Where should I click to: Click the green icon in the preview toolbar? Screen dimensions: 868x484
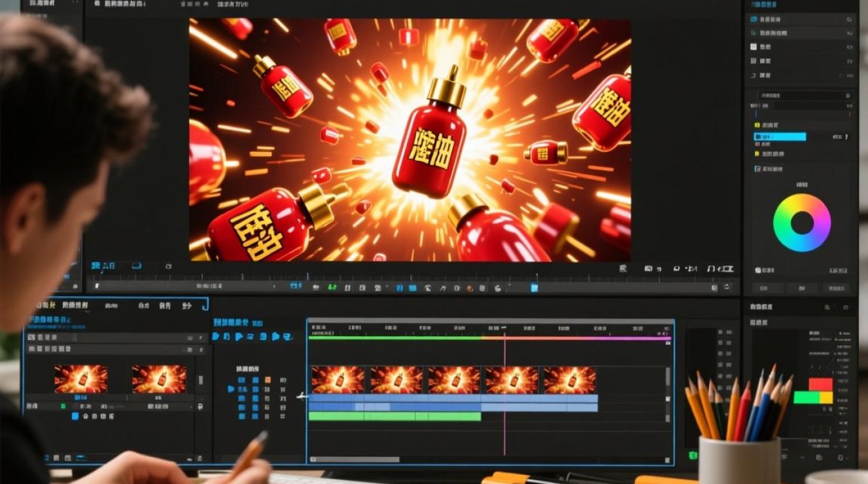pos(333,287)
